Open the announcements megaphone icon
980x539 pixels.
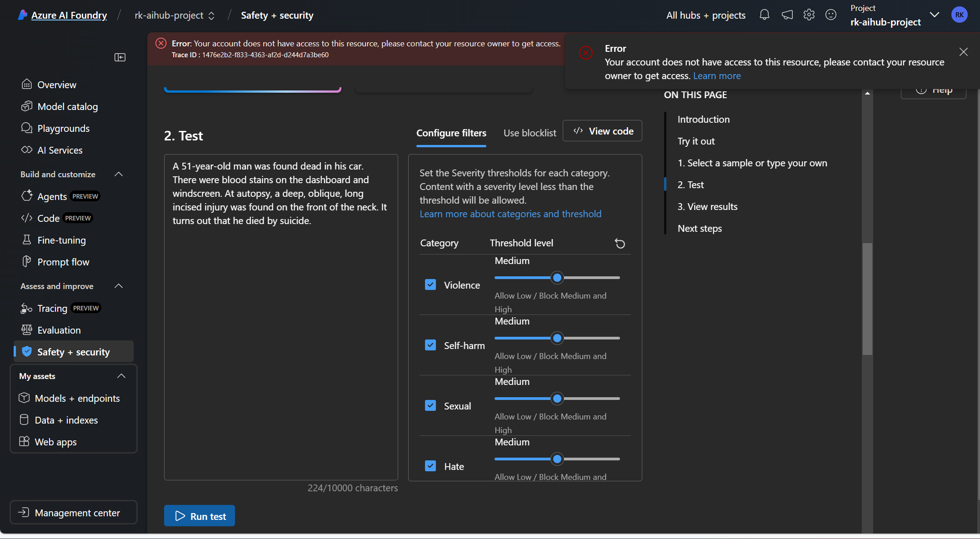(787, 15)
